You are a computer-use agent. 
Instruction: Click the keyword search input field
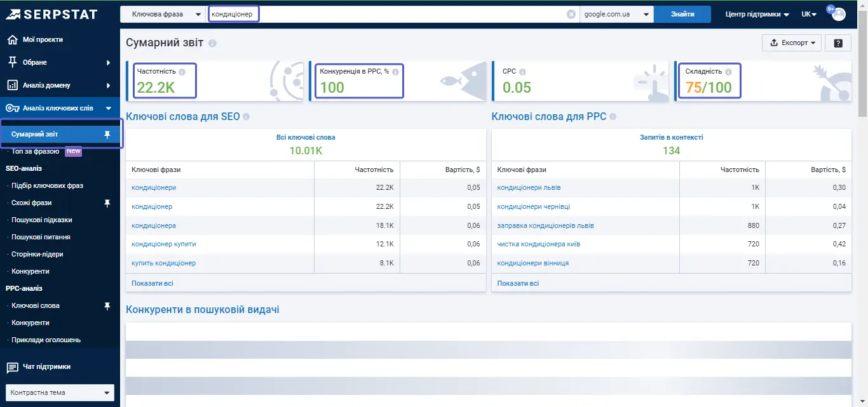coord(388,14)
